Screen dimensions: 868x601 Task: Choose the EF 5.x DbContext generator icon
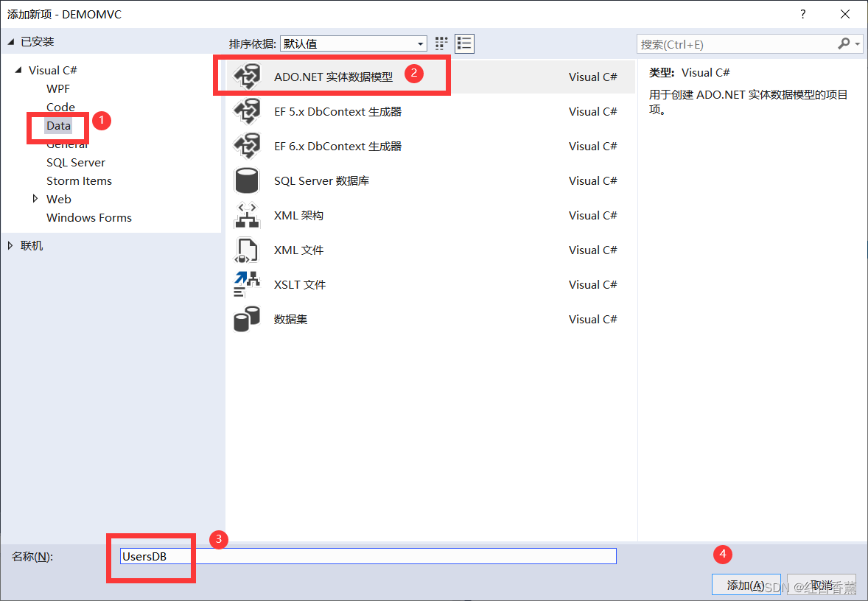247,111
